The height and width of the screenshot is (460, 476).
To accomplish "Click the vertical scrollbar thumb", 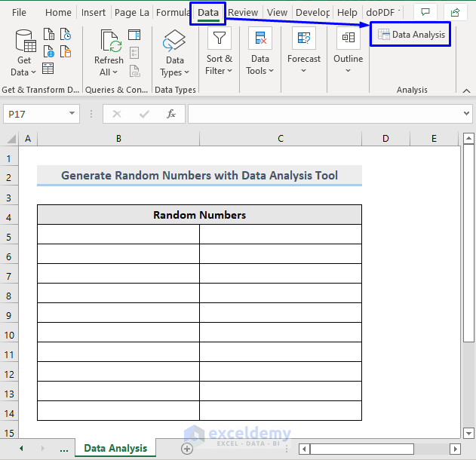I will (468, 243).
